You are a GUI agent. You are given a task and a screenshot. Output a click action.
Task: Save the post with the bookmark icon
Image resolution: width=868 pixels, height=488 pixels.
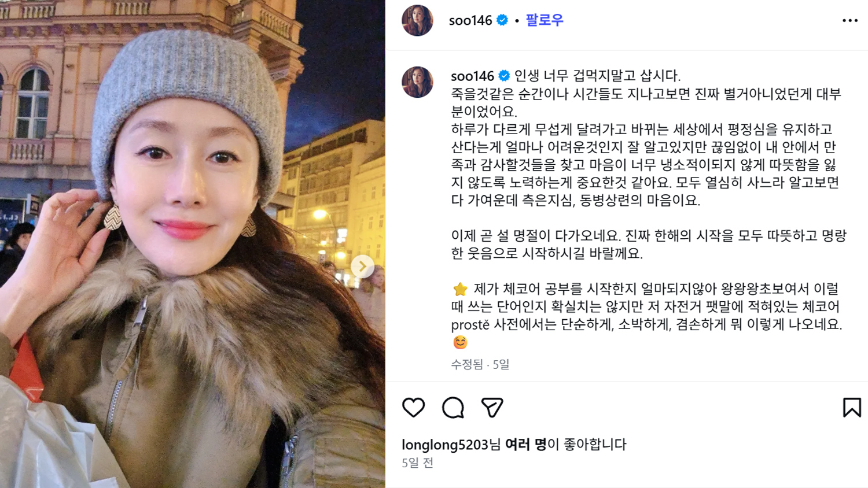pyautogui.click(x=852, y=408)
